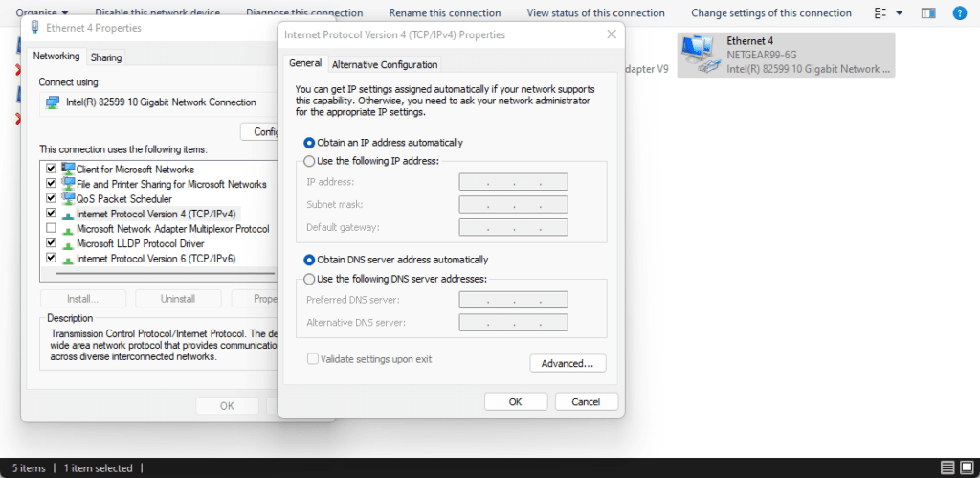Toggle the preview pane icon

[x=927, y=13]
